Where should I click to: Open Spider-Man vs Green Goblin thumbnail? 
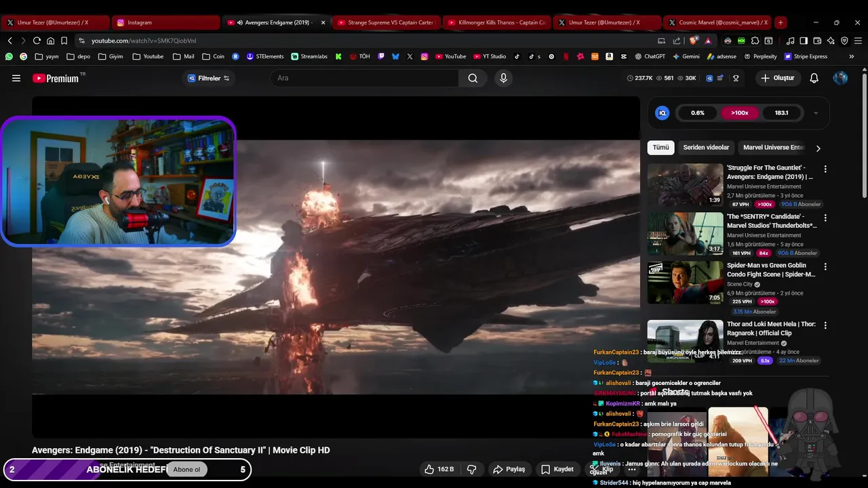click(685, 282)
